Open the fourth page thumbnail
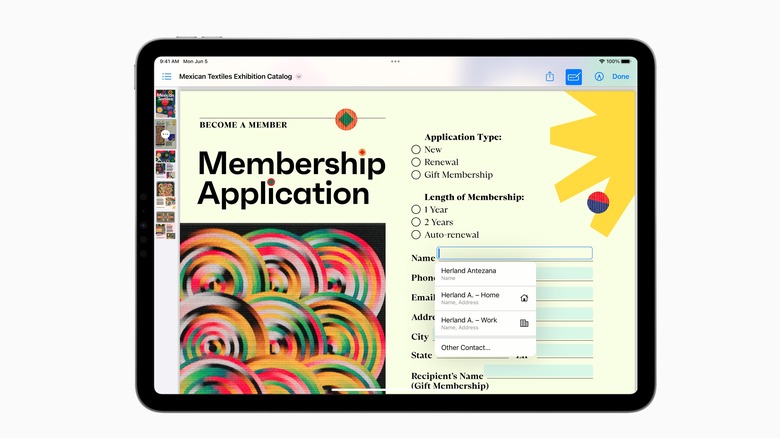This screenshot has width=780, height=438. [x=165, y=194]
